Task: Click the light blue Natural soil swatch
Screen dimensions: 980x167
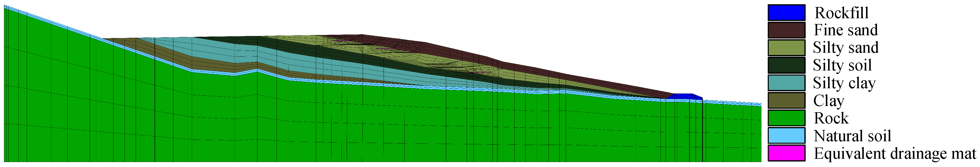Action: click(786, 135)
